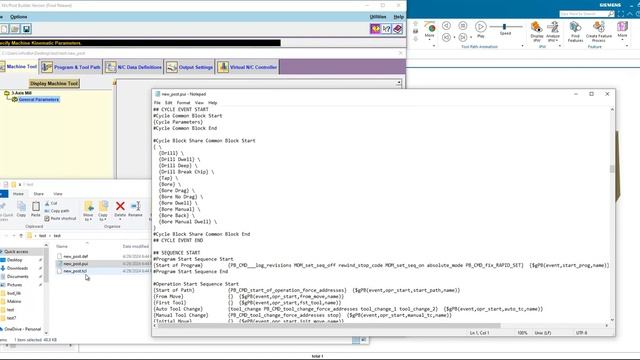640x360 pixels.
Task: Switch to the Machine Tool tab
Action: [x=19, y=67]
